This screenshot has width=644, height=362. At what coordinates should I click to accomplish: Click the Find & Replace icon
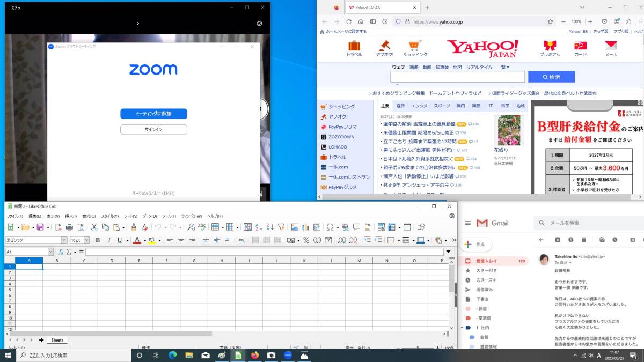[x=191, y=227]
